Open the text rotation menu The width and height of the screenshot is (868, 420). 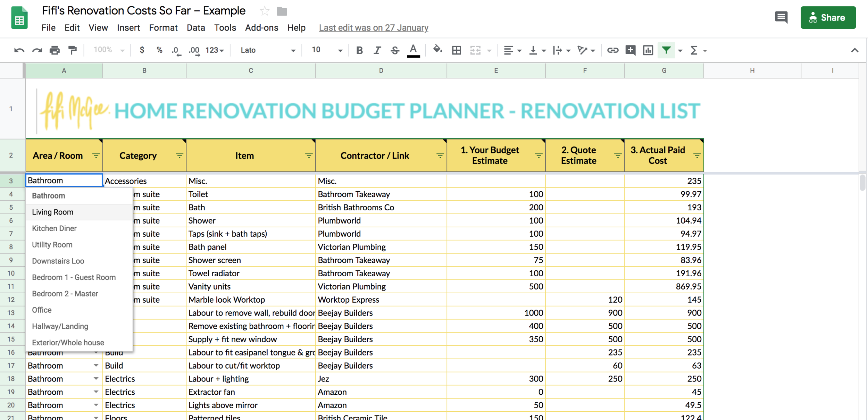pyautogui.click(x=586, y=50)
